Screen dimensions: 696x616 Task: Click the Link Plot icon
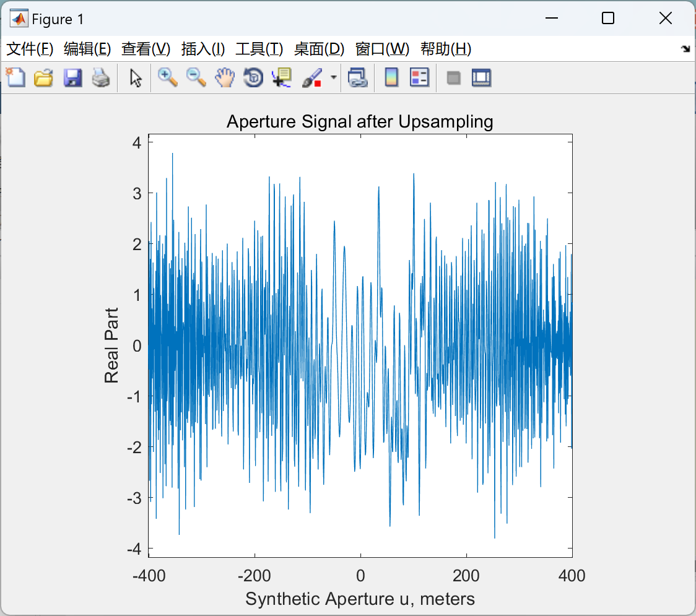point(358,77)
